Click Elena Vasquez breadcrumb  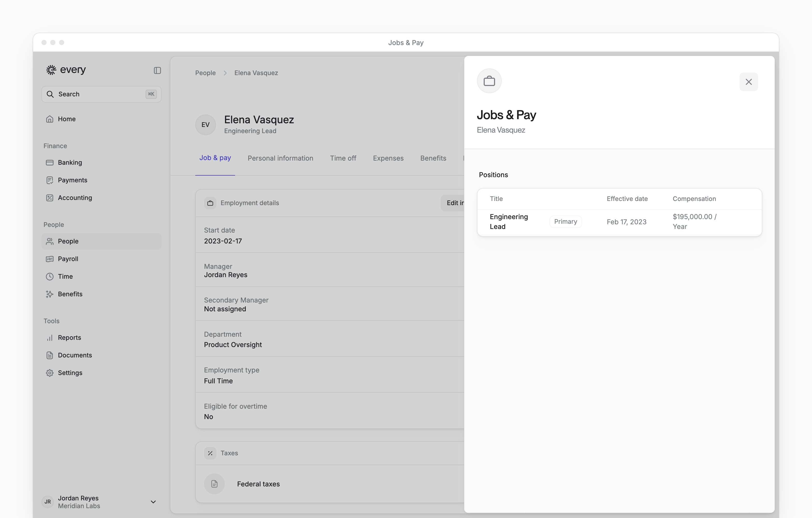[256, 73]
